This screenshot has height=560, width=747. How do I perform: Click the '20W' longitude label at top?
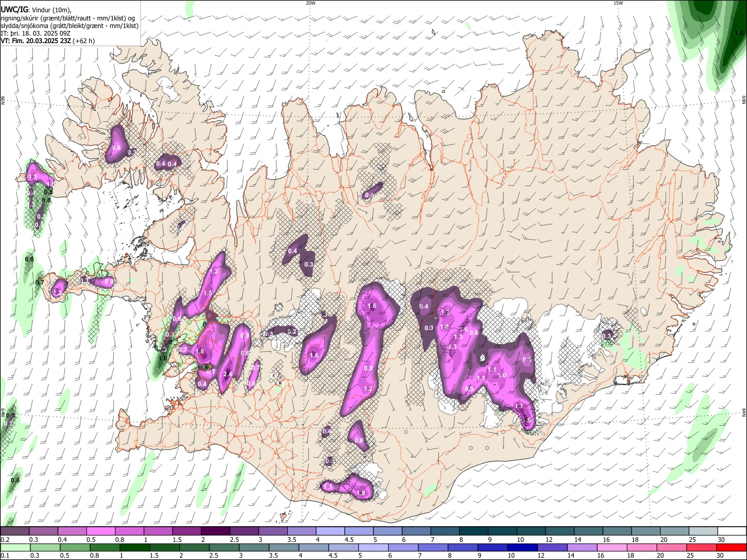pos(310,3)
